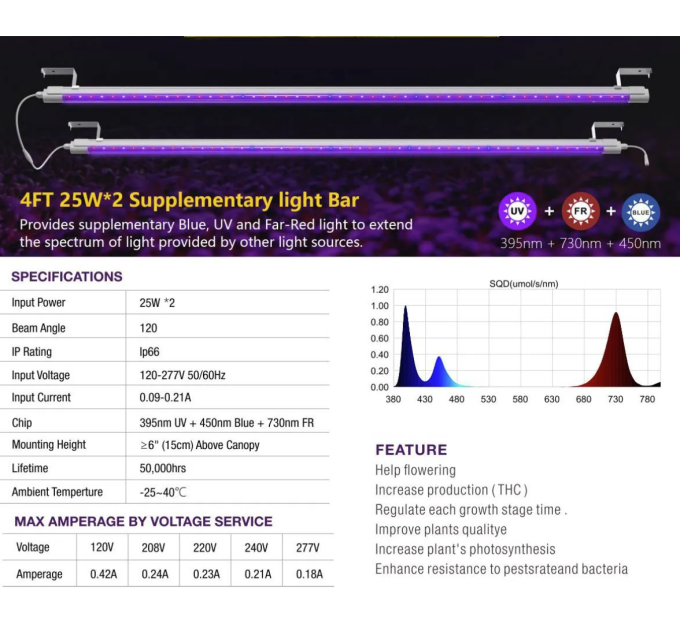The height and width of the screenshot is (630, 680).
Task: Click the purple UV wavelength icon
Action: pyautogui.click(x=517, y=212)
